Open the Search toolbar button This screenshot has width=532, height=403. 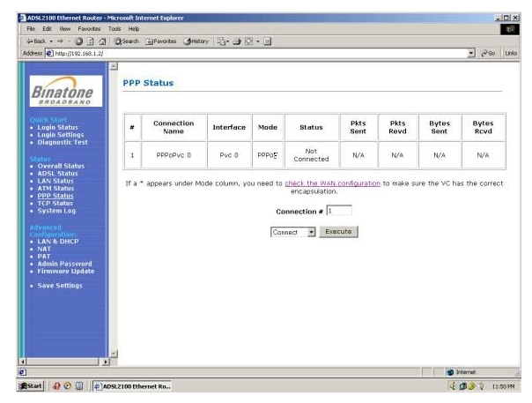[x=127, y=41]
